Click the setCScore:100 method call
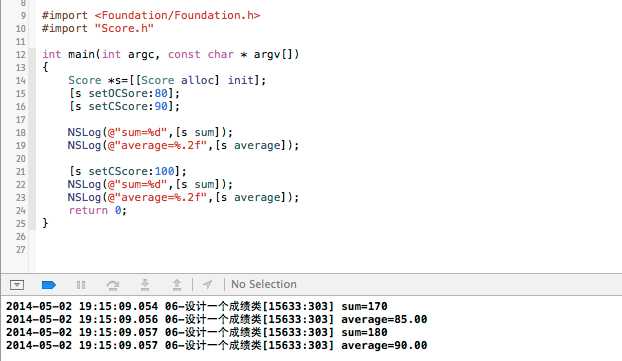This screenshot has height=361, width=622. click(128, 171)
